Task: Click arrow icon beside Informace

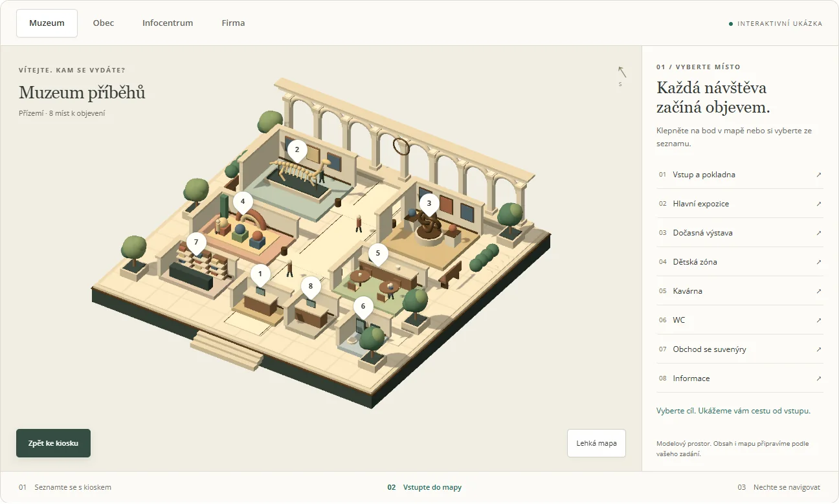Action: (x=818, y=378)
